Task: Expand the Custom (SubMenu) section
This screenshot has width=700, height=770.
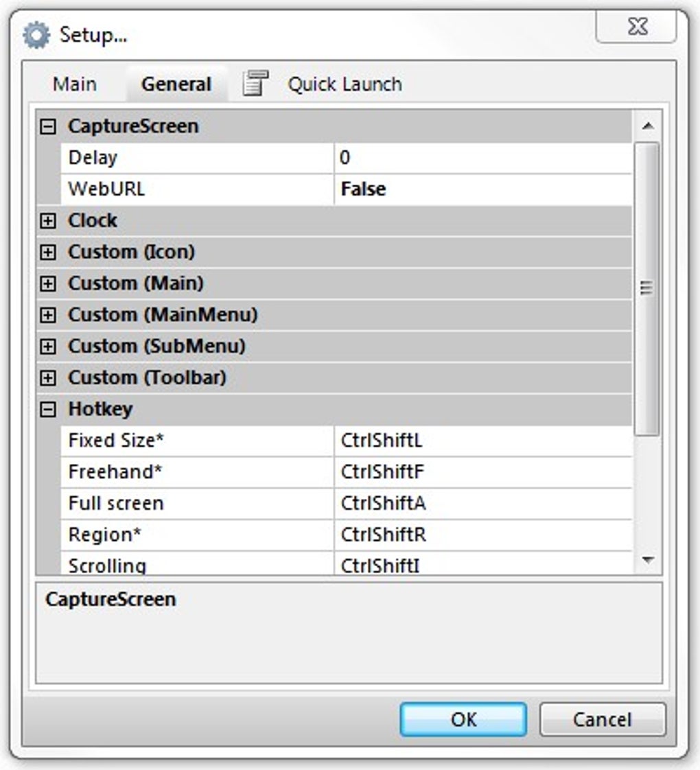Action: pyautogui.click(x=48, y=346)
